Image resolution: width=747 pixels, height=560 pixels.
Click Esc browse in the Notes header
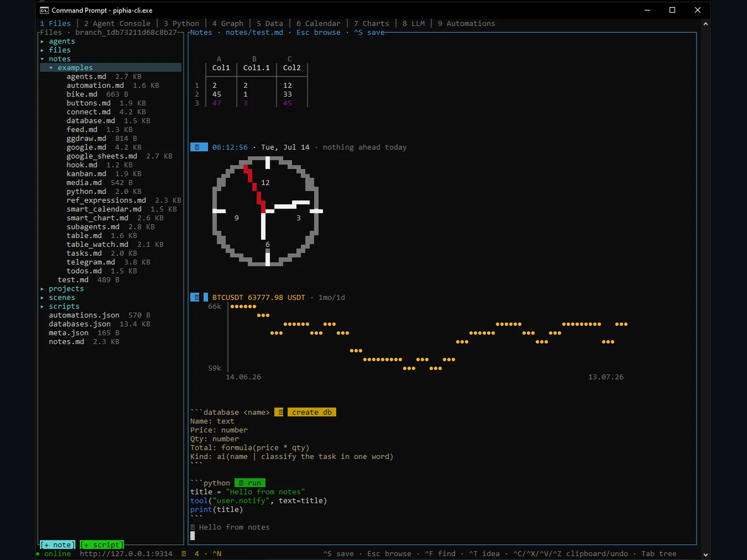tap(318, 33)
